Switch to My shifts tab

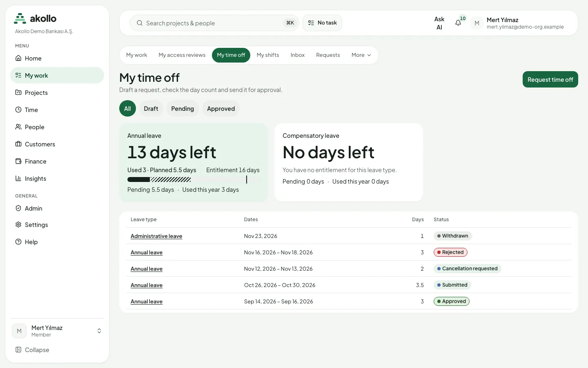pyautogui.click(x=268, y=55)
